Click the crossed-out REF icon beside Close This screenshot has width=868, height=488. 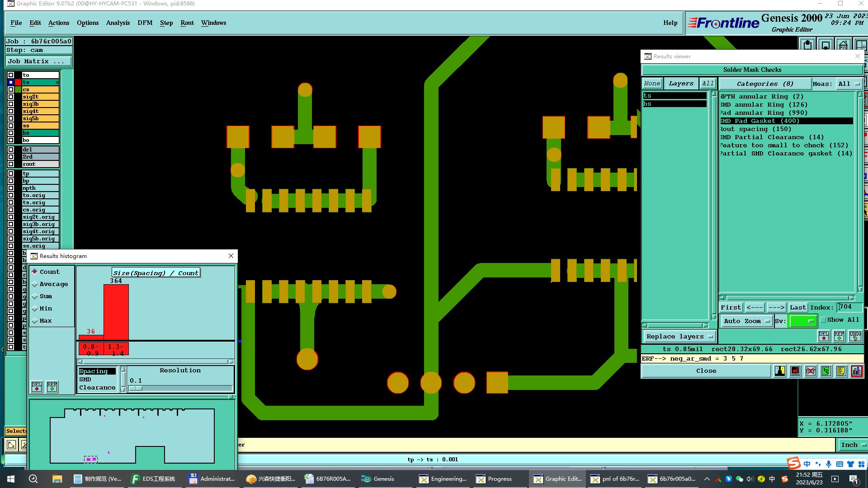click(811, 371)
